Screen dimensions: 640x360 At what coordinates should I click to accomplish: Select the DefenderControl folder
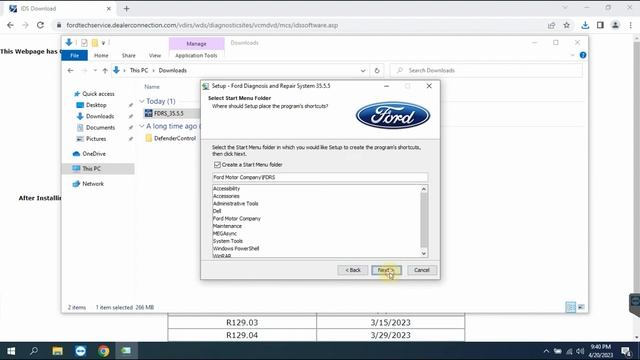(x=175, y=138)
